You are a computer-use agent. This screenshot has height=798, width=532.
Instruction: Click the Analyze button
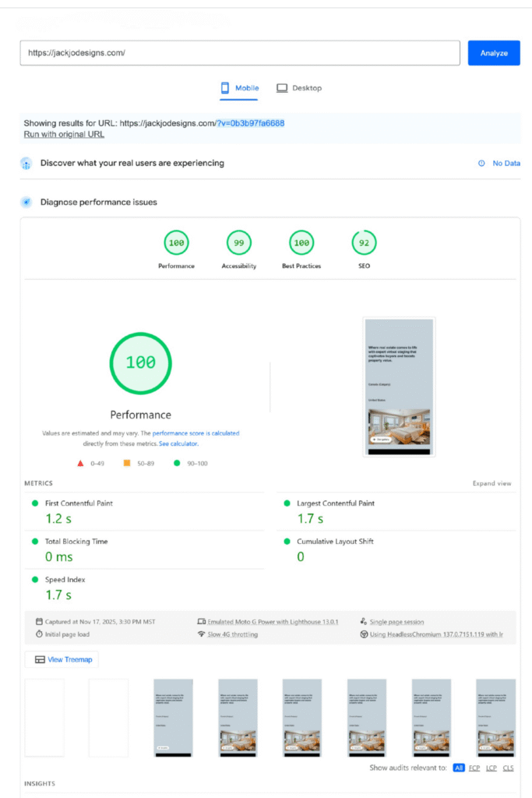[493, 52]
